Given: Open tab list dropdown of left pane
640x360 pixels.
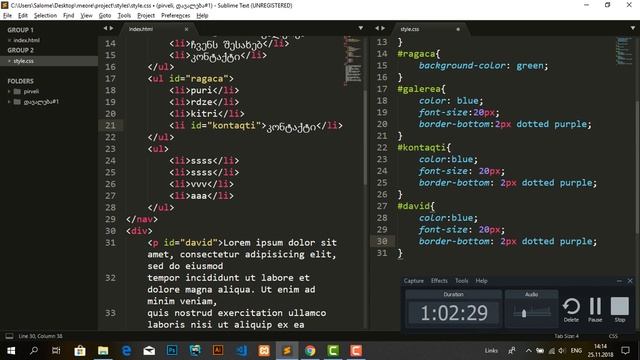Looking at the screenshot, I should click(x=360, y=28).
